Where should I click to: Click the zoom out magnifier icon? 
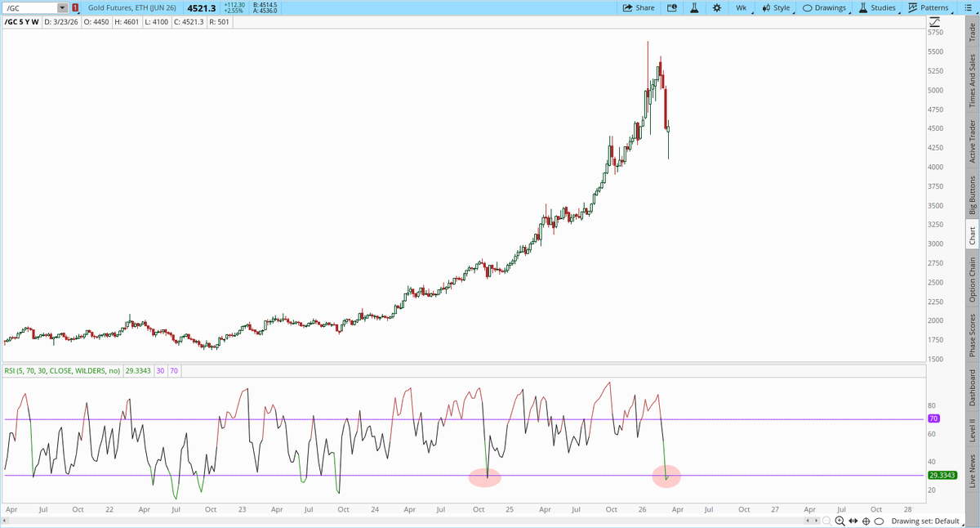(x=828, y=521)
